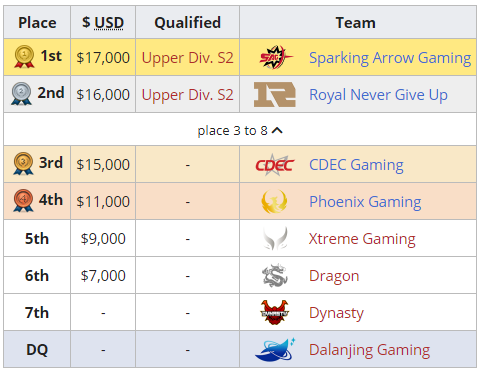
Task: Open second-place Upper Div. S2 link
Action: (188, 95)
